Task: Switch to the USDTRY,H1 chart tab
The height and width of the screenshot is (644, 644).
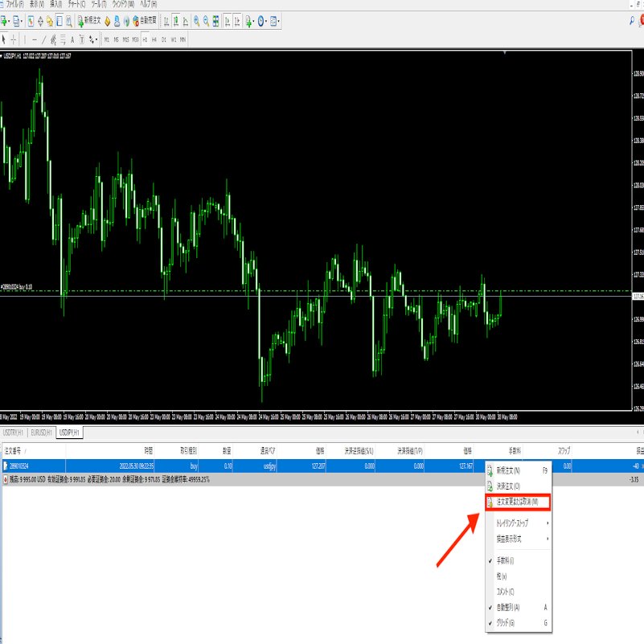Action: (13, 433)
